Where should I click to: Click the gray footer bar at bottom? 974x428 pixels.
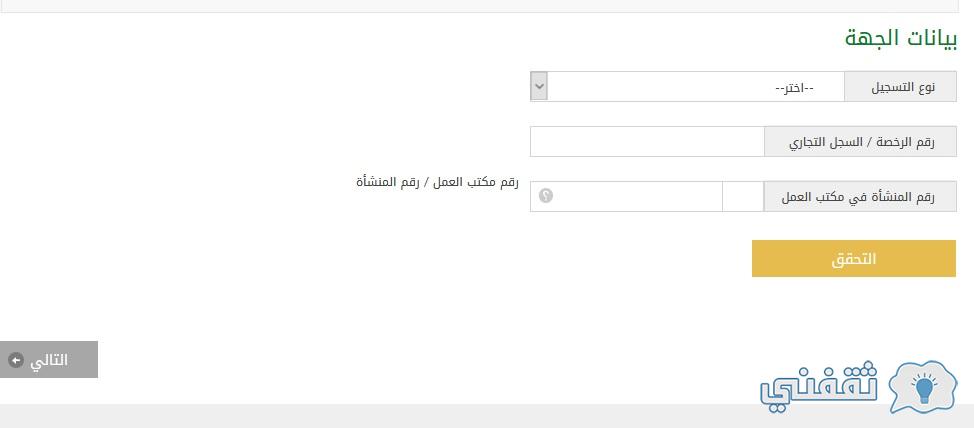point(487,416)
